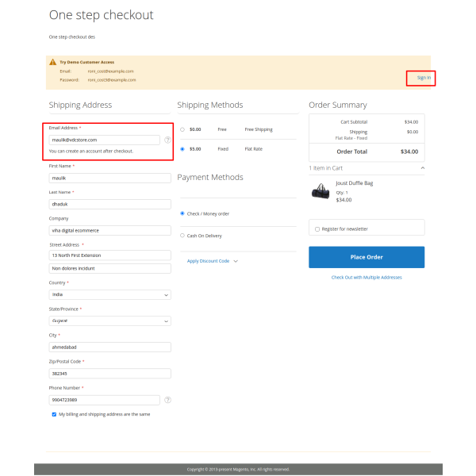Click the warning icon in demo access banner

pos(52,61)
